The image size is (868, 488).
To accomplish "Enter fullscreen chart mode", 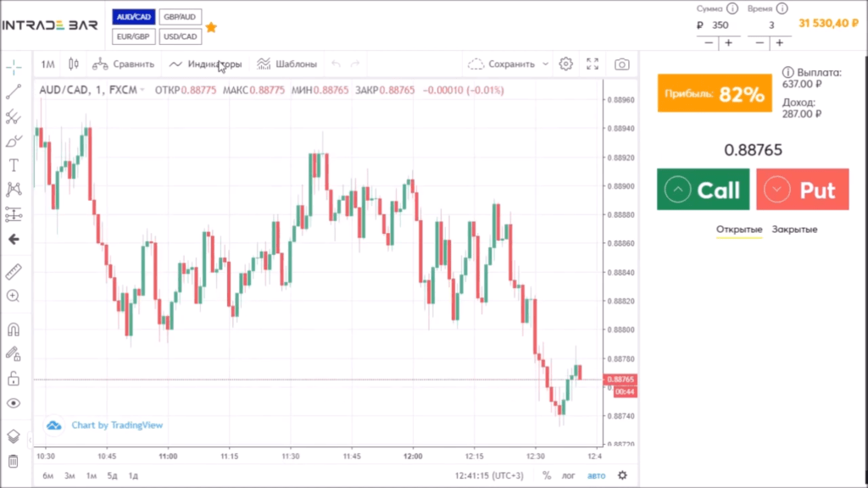I will coord(593,64).
